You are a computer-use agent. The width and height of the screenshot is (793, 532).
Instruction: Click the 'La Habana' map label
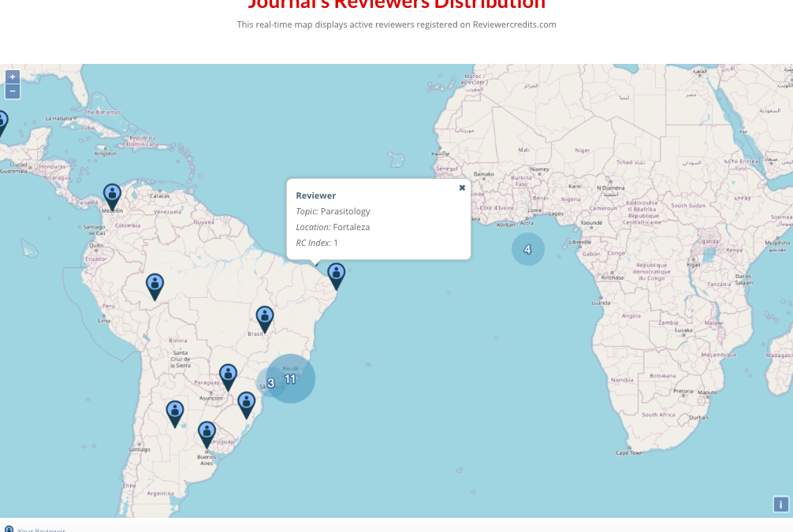58,118
